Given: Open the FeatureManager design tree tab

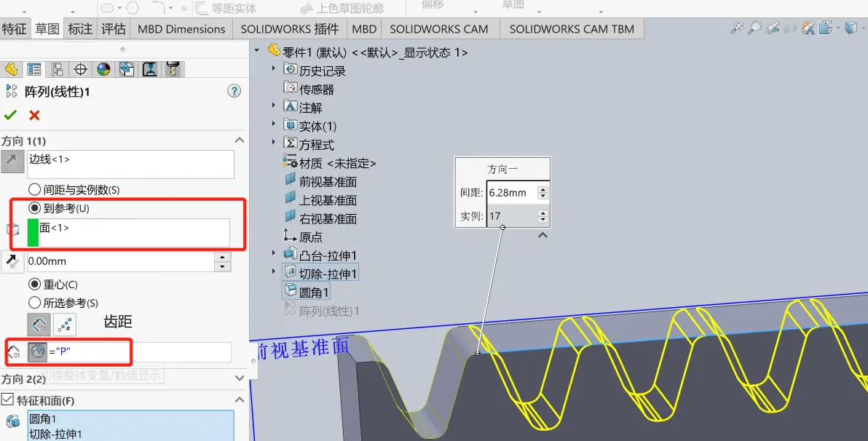Looking at the screenshot, I should point(11,69).
